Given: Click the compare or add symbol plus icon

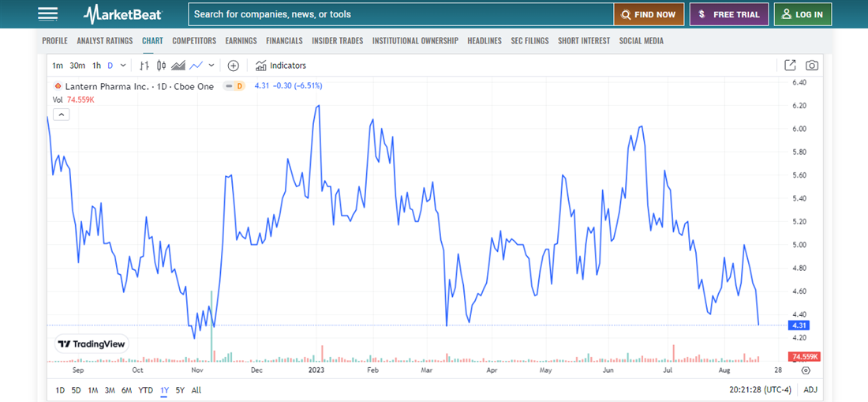Looking at the screenshot, I should pos(233,66).
